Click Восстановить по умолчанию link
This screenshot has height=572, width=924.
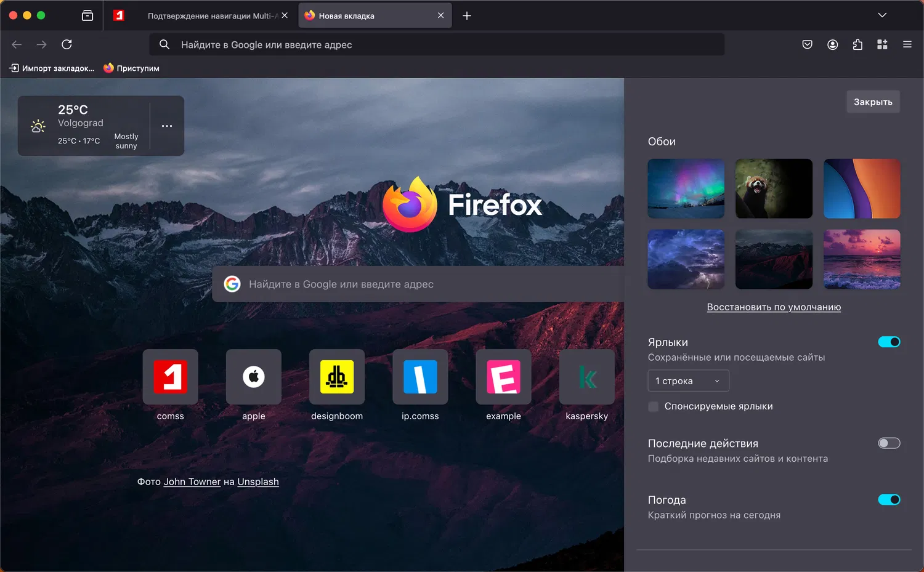(x=774, y=307)
